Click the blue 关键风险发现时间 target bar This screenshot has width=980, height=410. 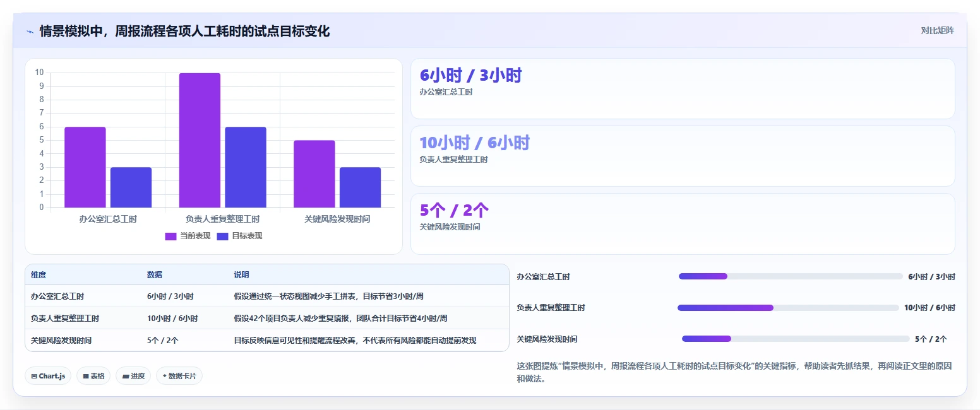pos(360,187)
